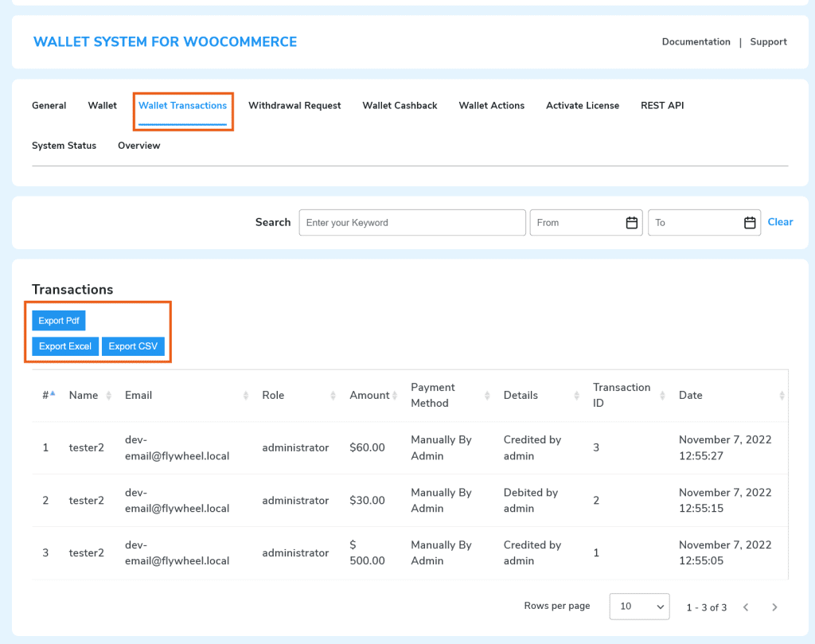815x644 pixels.
Task: Click the Export CSV button
Action: 133,346
